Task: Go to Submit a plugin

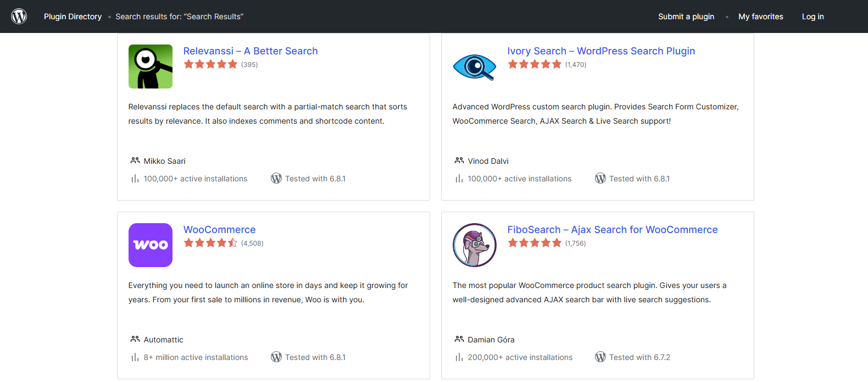Action: click(686, 16)
